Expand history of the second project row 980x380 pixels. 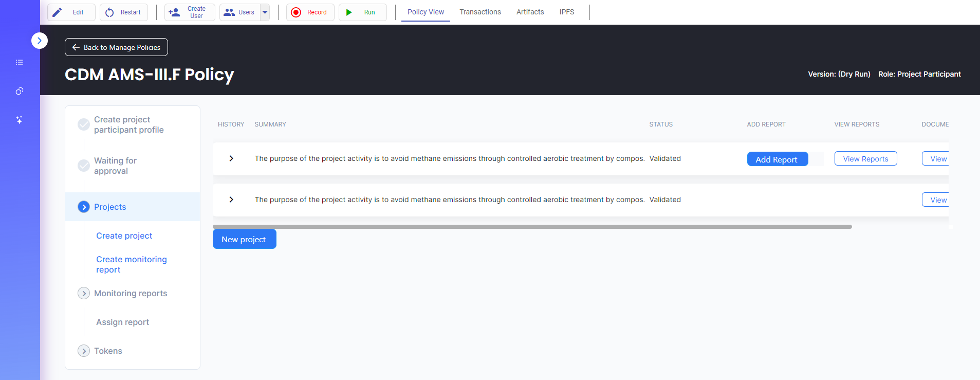pos(231,200)
